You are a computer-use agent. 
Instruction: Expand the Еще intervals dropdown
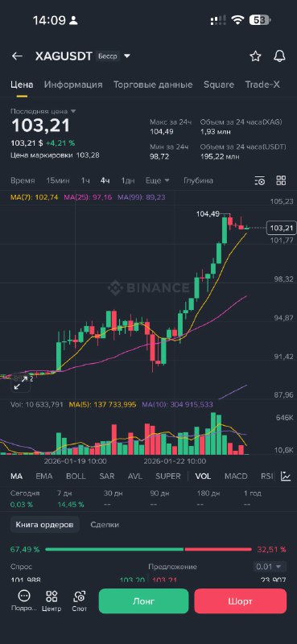click(158, 180)
